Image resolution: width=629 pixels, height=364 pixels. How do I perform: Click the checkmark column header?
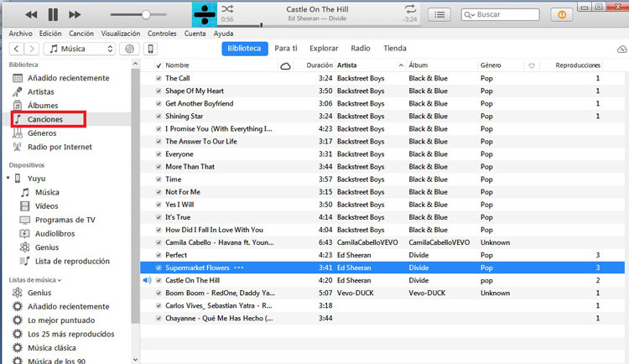pos(159,65)
